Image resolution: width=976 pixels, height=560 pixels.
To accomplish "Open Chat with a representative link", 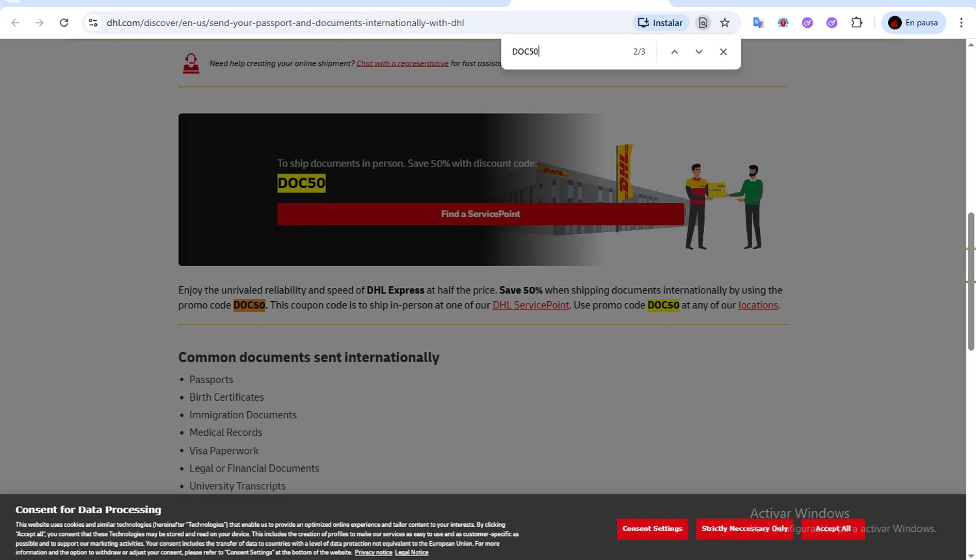I will click(402, 63).
